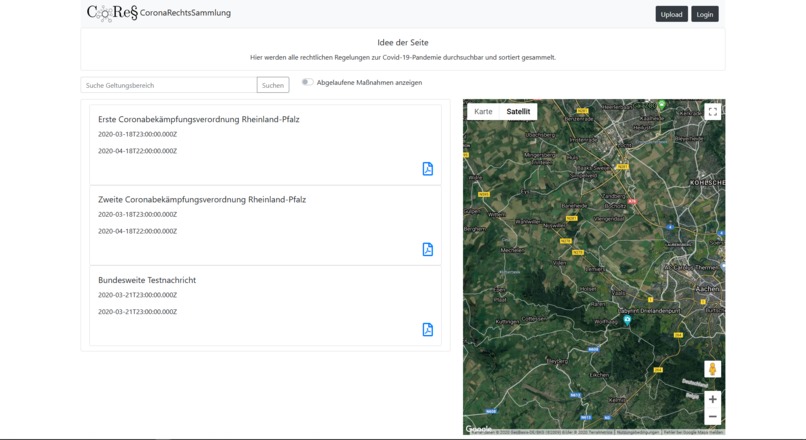Toggle fullscreen map view
The height and width of the screenshot is (440, 806).
click(712, 112)
